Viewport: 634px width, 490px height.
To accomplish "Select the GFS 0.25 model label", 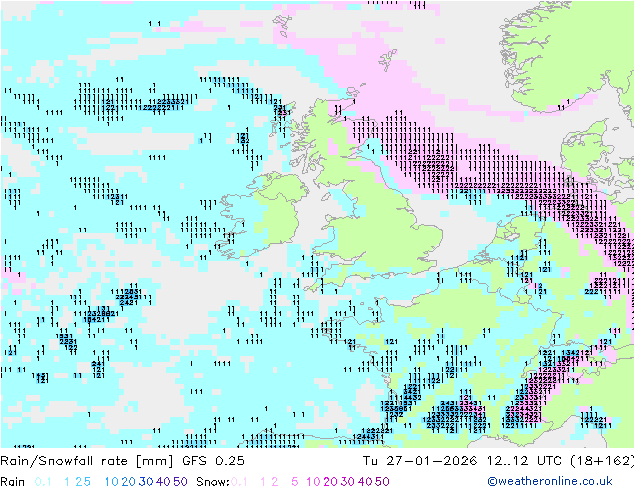I will point(213,460).
